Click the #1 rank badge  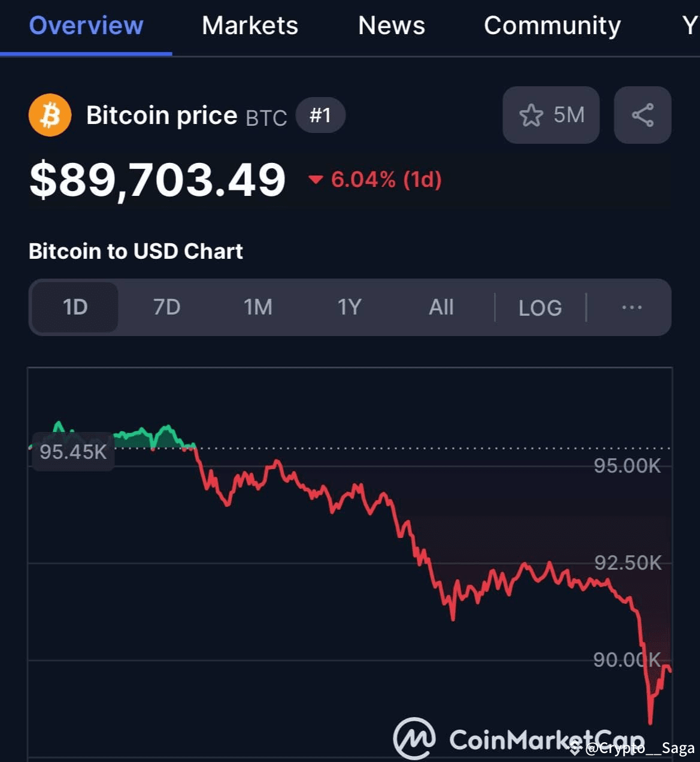[x=320, y=115]
